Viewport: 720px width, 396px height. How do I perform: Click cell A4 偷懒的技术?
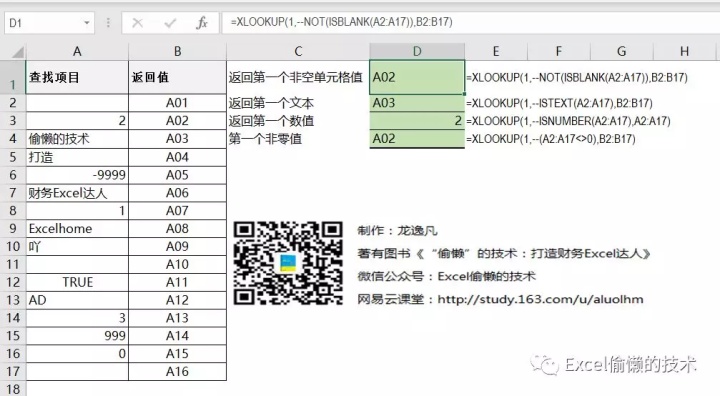(x=77, y=139)
